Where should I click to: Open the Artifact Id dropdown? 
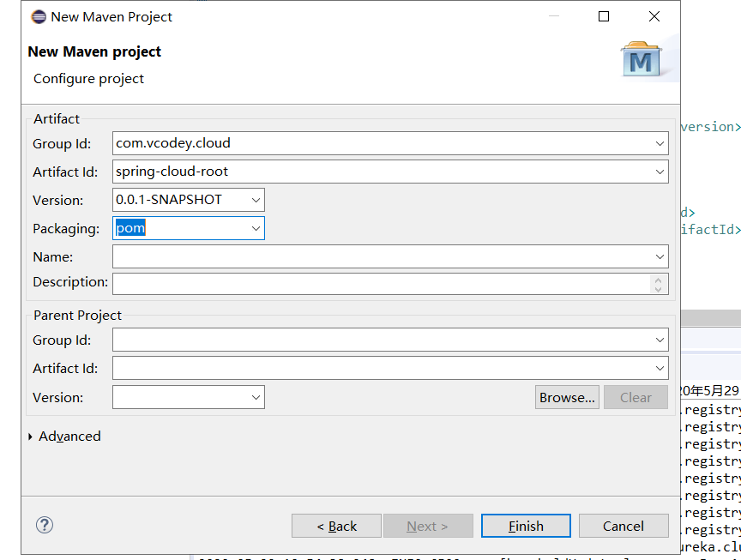coord(660,172)
